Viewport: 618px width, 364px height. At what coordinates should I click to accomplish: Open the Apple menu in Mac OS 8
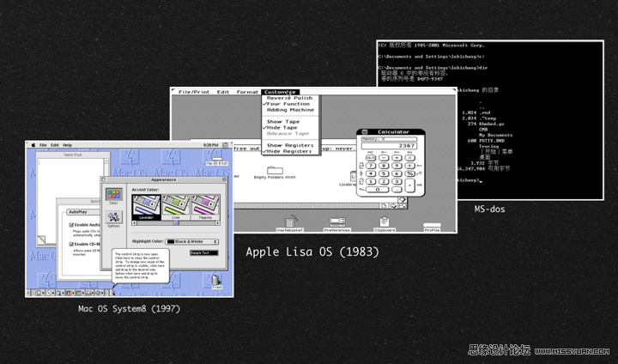33,145
